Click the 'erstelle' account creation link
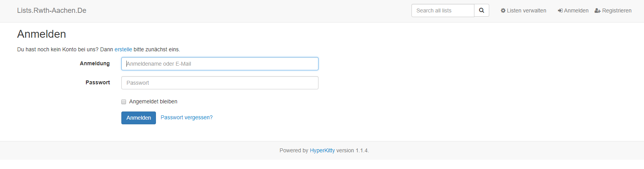This screenshot has width=644, height=169. (x=123, y=49)
